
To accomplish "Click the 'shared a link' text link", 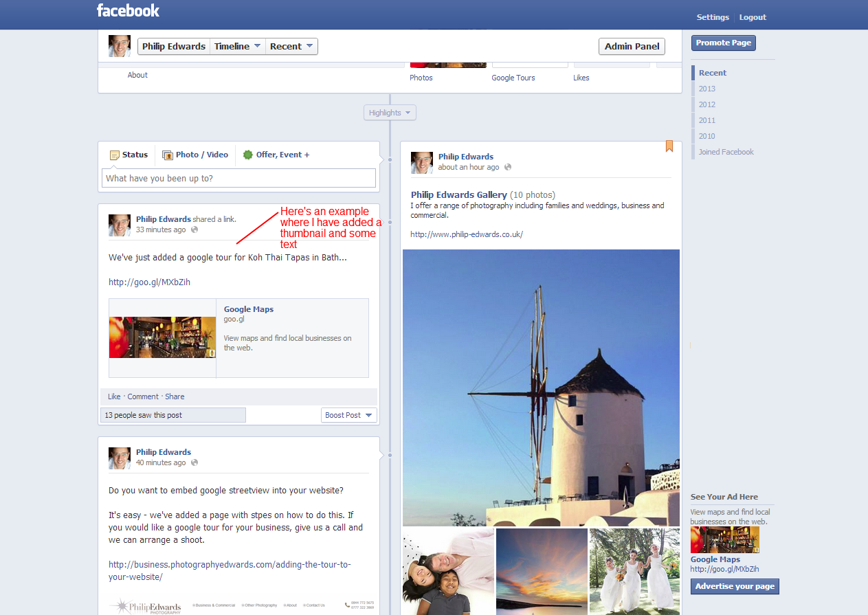I will 214,219.
